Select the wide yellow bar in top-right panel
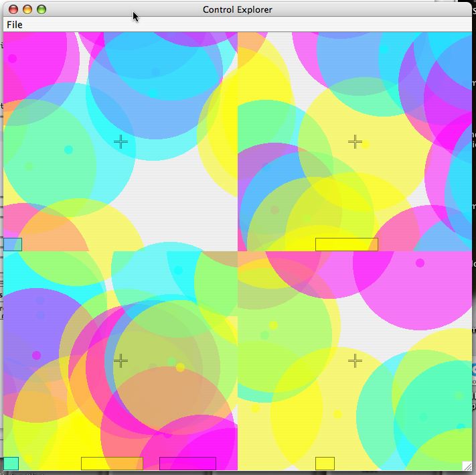The width and height of the screenshot is (476, 475). point(346,245)
